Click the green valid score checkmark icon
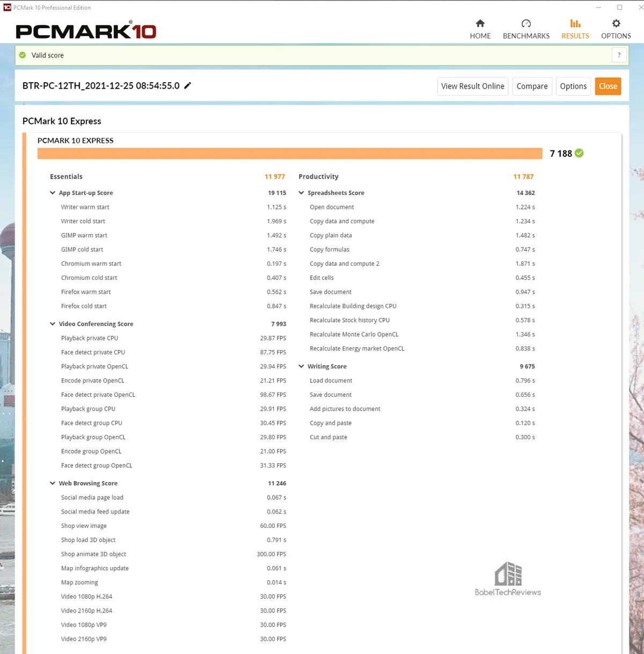The width and height of the screenshot is (644, 654). 23,55
